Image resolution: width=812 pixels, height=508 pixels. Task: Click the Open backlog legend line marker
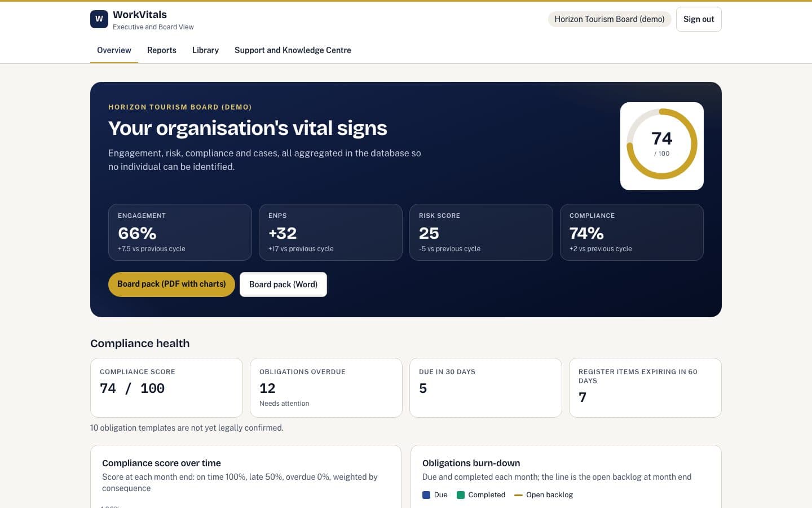coord(518,495)
